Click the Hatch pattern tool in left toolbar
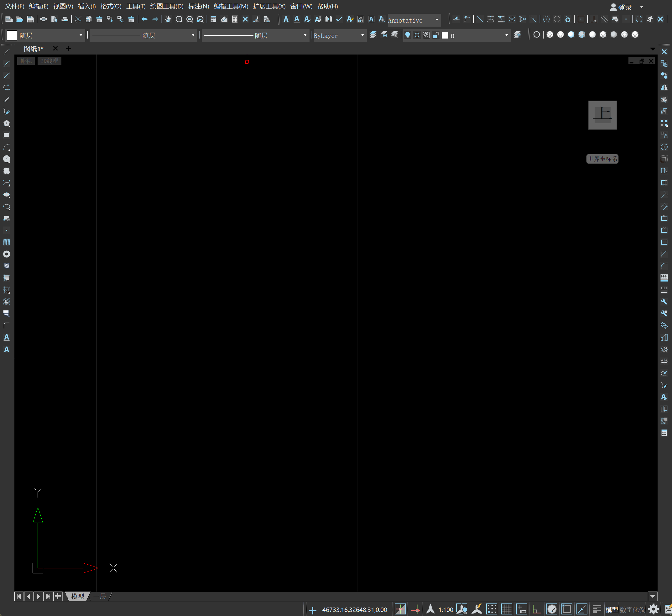 pos(7,242)
